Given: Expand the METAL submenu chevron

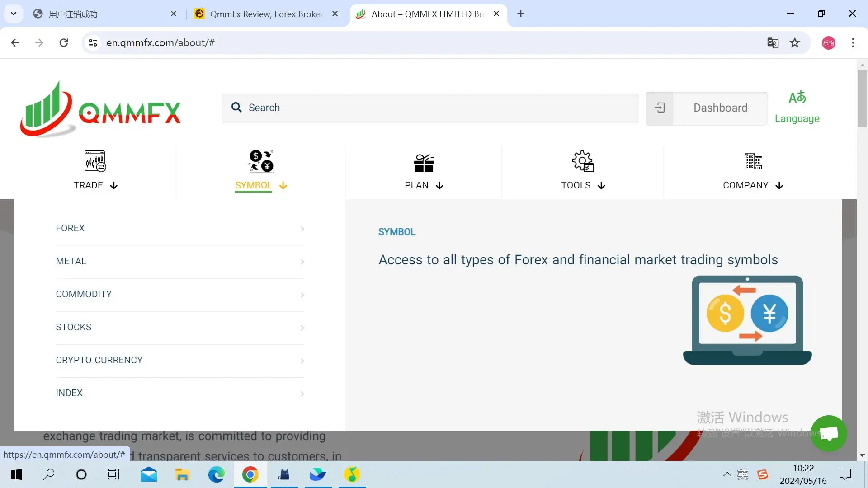Looking at the screenshot, I should pos(302,262).
